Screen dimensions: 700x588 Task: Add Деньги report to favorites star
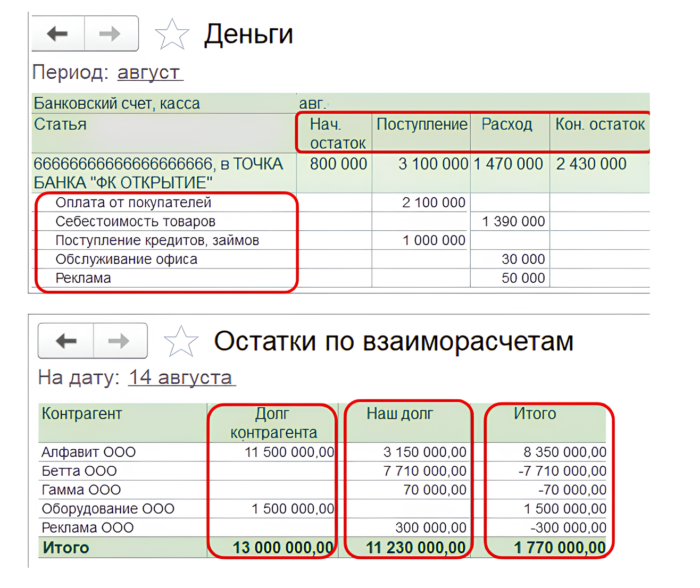pyautogui.click(x=172, y=35)
